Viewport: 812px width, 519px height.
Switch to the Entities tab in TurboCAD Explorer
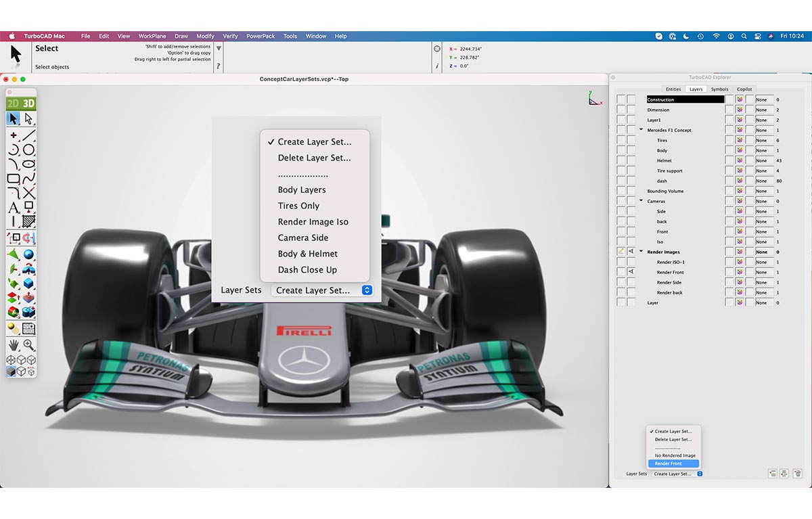coord(674,89)
